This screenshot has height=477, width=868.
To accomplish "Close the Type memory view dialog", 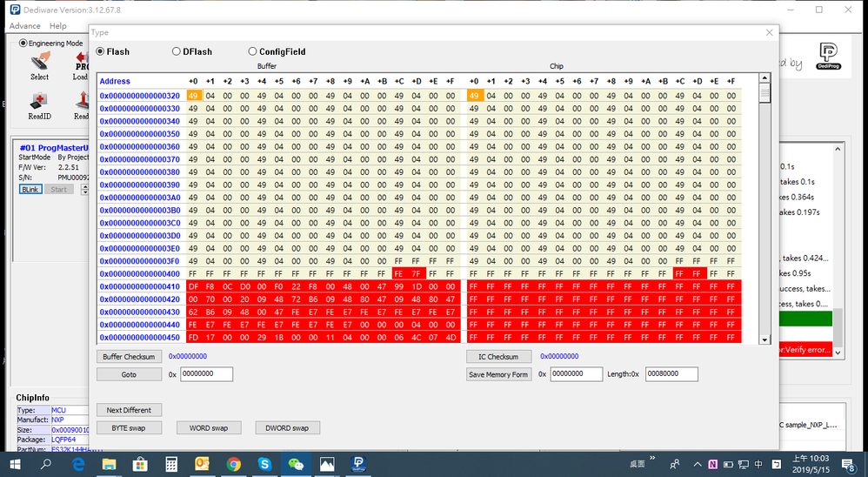I will click(x=769, y=33).
